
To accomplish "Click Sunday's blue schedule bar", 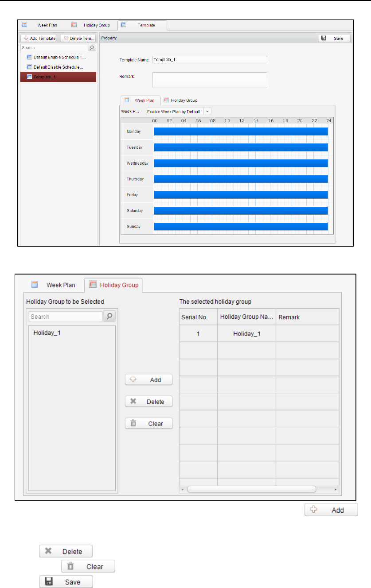I will (x=241, y=226).
